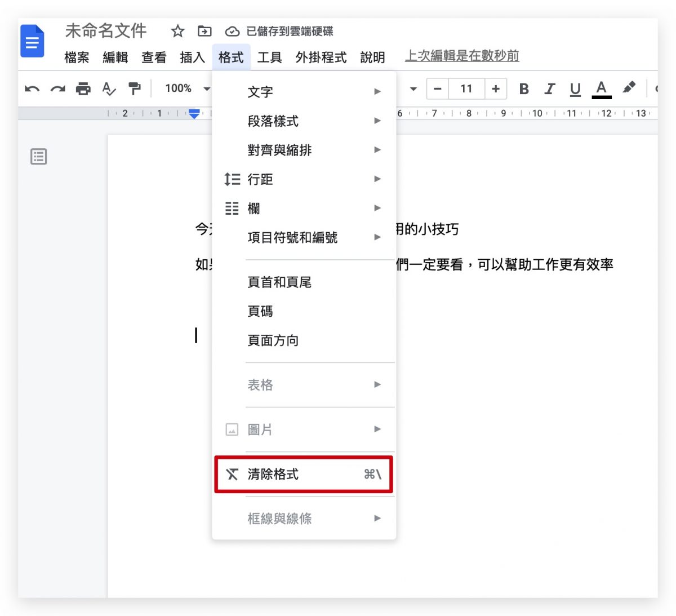Click the font size field showing 11
Screen dimensions: 676x616
click(466, 88)
